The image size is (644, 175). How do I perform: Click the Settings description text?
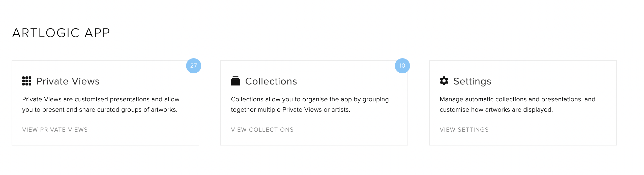(517, 104)
